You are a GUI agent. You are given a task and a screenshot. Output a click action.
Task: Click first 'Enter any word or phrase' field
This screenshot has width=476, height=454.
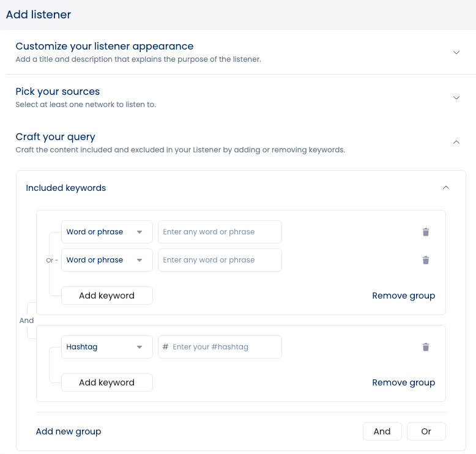pyautogui.click(x=220, y=232)
